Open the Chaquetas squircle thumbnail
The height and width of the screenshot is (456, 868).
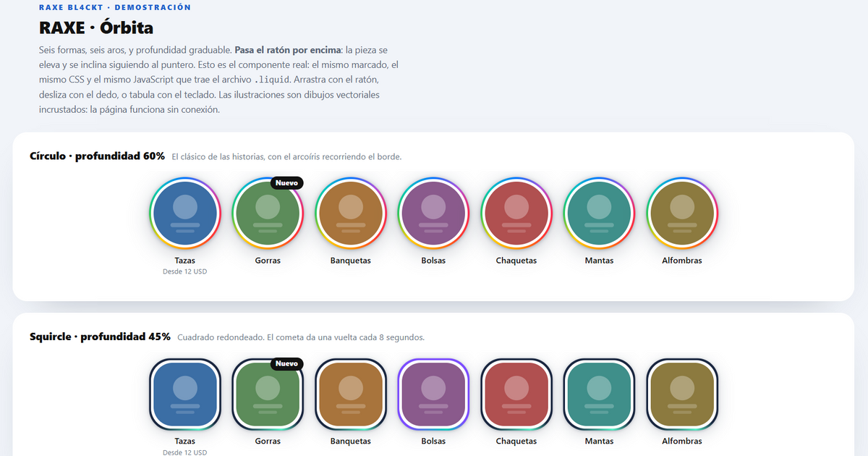click(x=516, y=394)
